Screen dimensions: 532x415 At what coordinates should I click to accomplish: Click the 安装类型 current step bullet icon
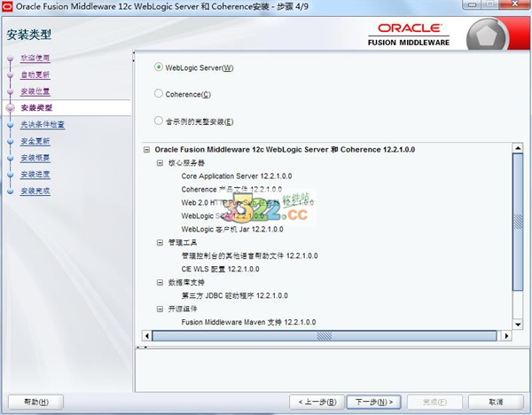click(x=11, y=108)
